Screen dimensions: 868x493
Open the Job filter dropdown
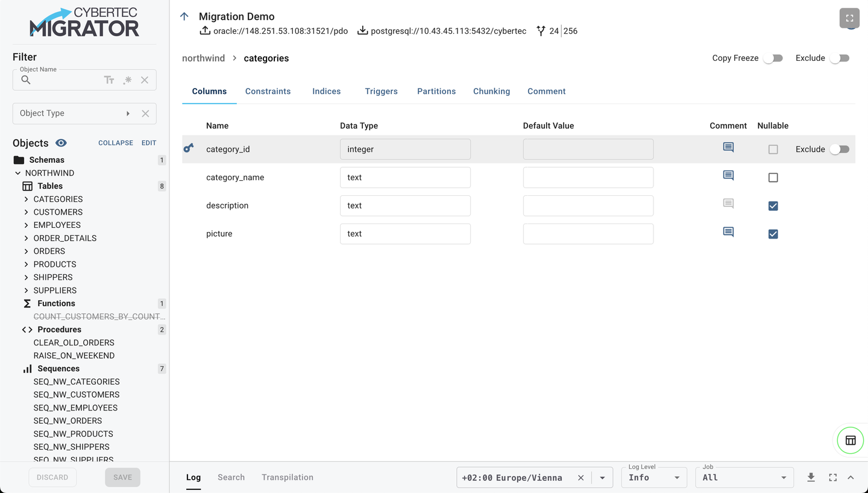coord(744,477)
